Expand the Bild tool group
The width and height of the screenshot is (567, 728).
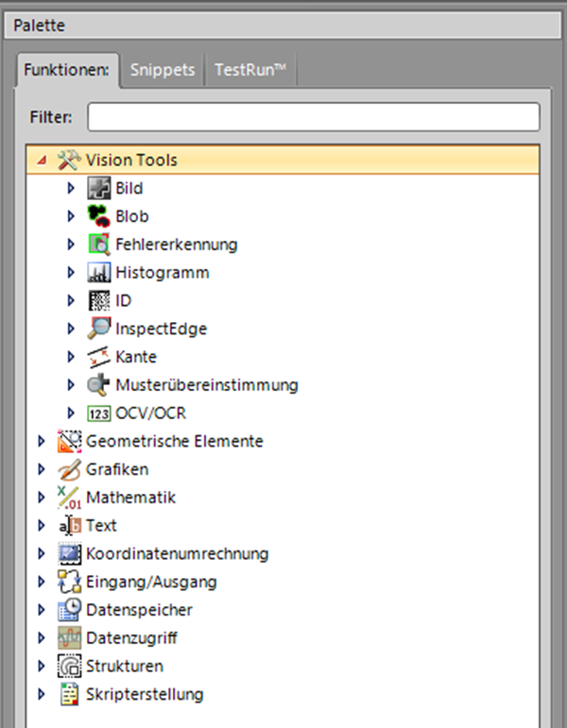pyautogui.click(x=71, y=189)
